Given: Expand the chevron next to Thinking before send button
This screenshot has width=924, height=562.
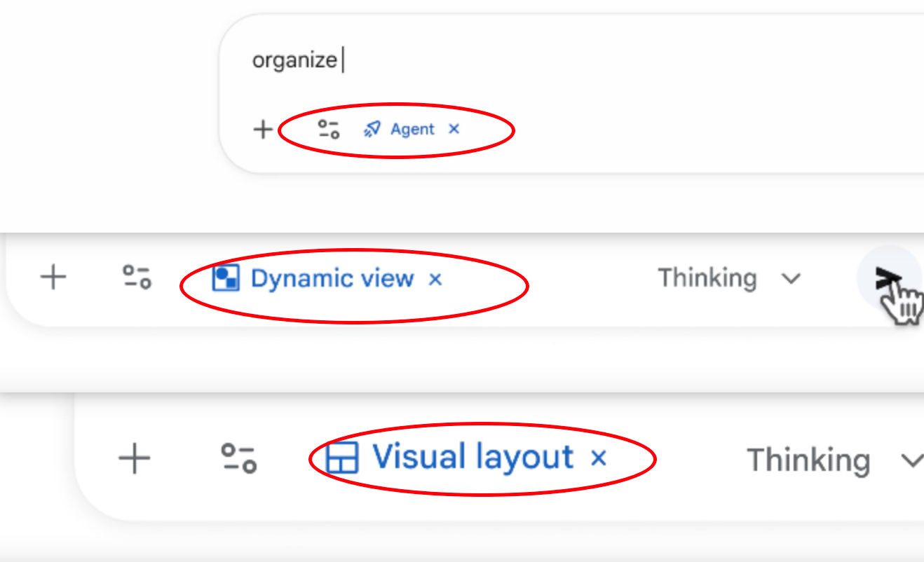Looking at the screenshot, I should [791, 279].
